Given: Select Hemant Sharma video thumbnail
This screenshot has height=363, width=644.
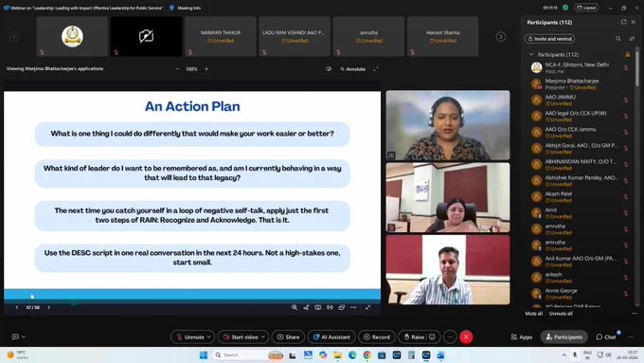Looking at the screenshot, I should pyautogui.click(x=443, y=37).
